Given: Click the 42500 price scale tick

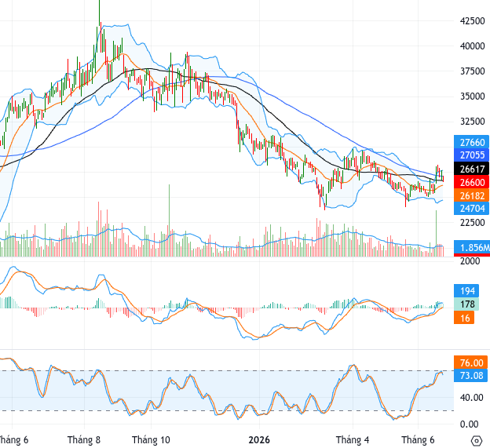Looking at the screenshot, I should 472,21.
